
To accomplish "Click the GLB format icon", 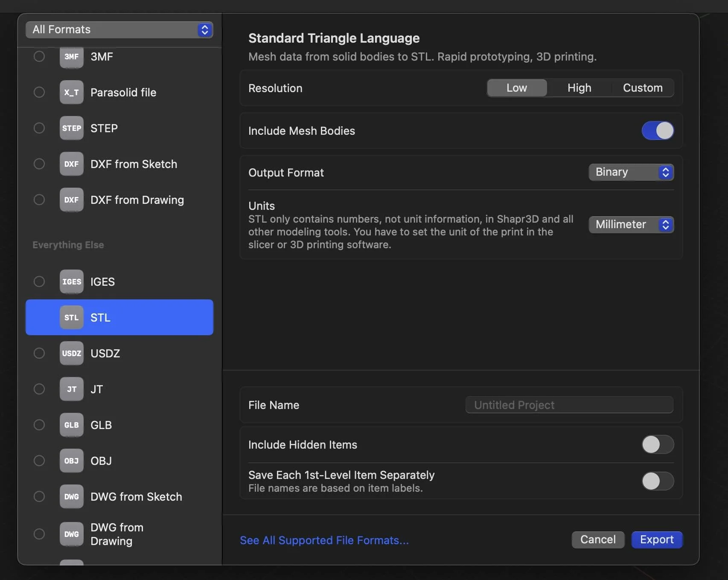I will pos(71,425).
